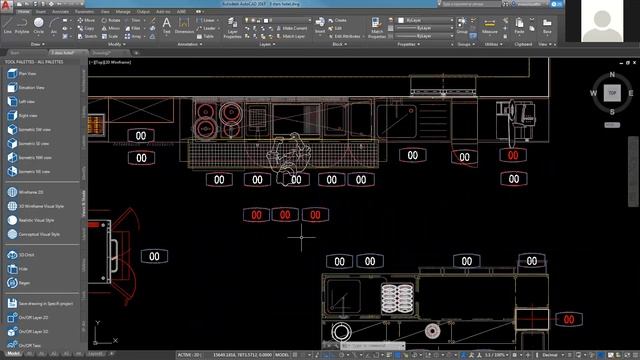Open the Annotate ribbon tab

[60, 12]
